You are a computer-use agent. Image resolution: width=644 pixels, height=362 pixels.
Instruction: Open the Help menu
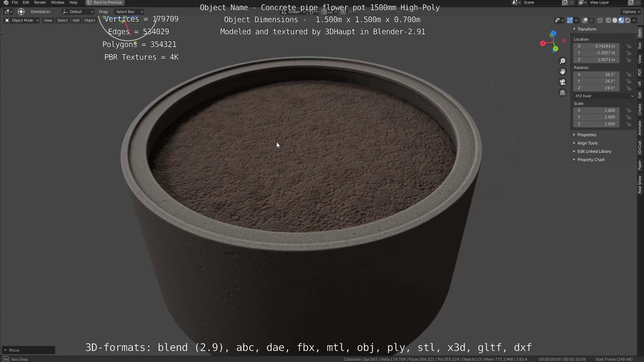[73, 2]
